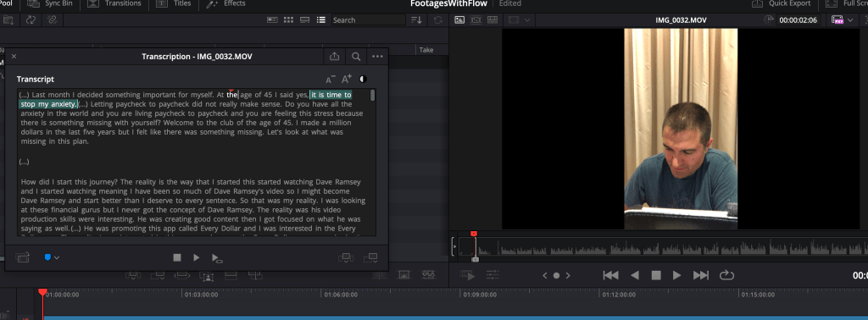Open the Transitions panel

point(114,4)
